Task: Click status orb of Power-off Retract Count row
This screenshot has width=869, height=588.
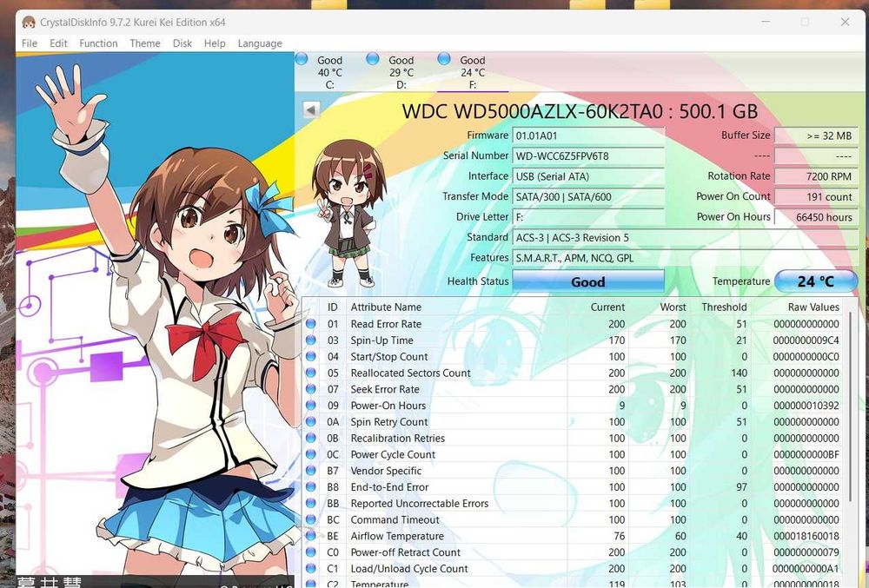Action: click(310, 552)
